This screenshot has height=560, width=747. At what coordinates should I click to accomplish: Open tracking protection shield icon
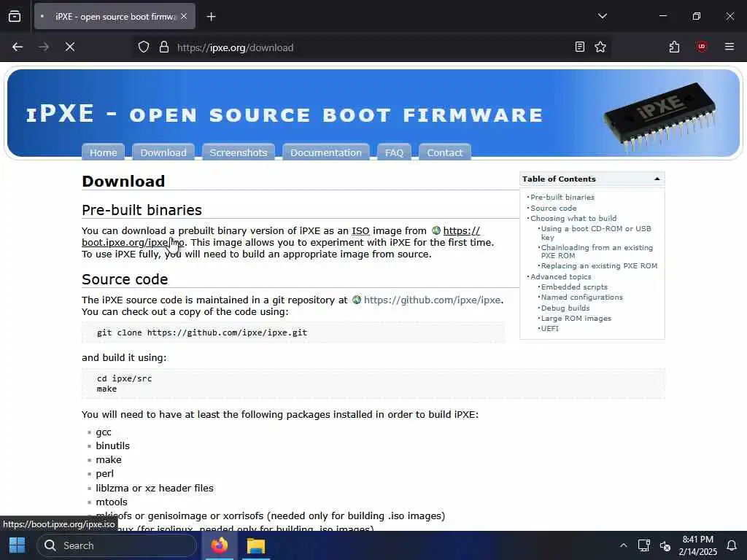144,47
